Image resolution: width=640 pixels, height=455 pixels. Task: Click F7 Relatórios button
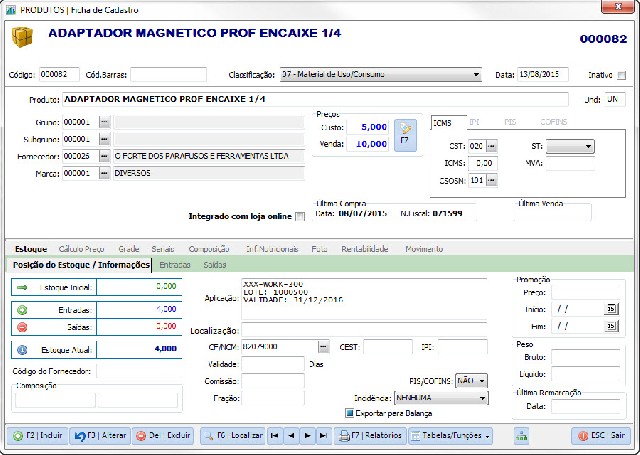[x=370, y=436]
